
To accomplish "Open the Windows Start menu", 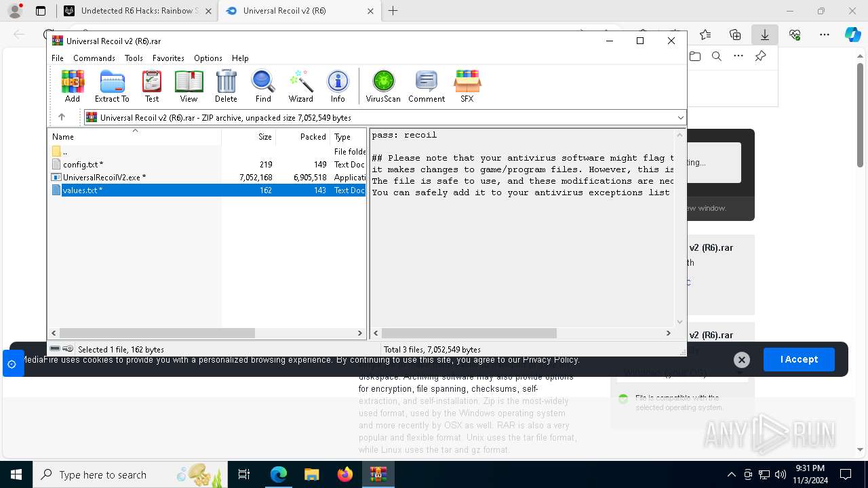I will tap(16, 474).
